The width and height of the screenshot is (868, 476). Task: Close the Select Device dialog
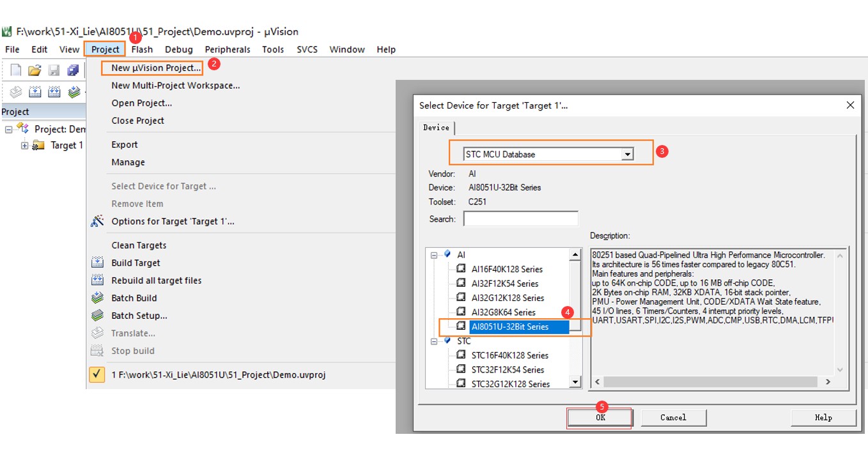850,105
